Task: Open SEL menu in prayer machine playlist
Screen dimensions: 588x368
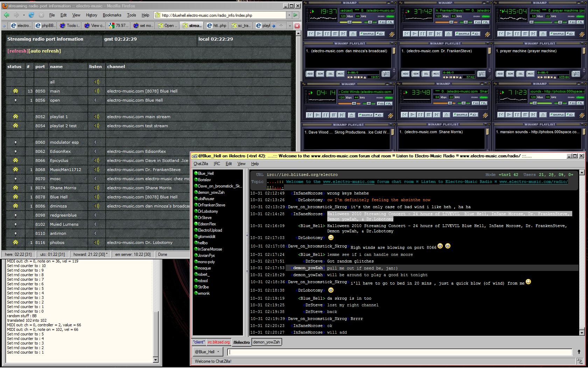Action: click(x=520, y=74)
